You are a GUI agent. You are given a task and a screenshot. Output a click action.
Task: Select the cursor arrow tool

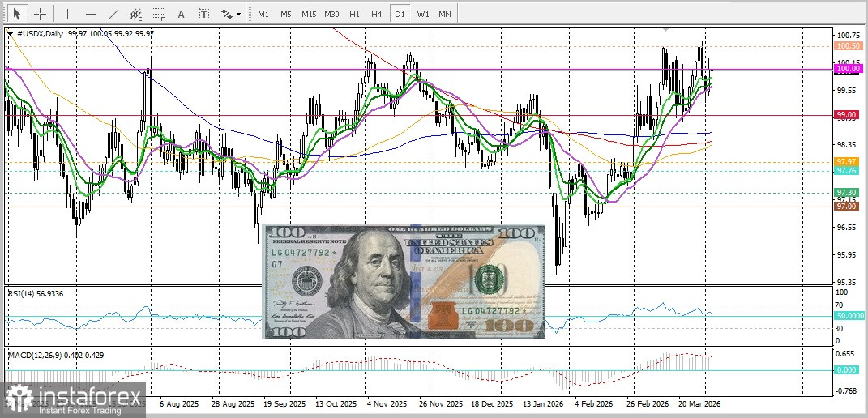[17, 14]
